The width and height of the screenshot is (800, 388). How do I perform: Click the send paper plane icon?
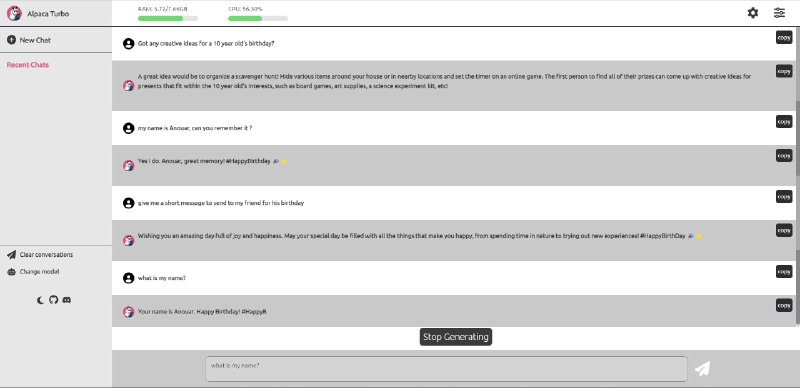(x=703, y=368)
